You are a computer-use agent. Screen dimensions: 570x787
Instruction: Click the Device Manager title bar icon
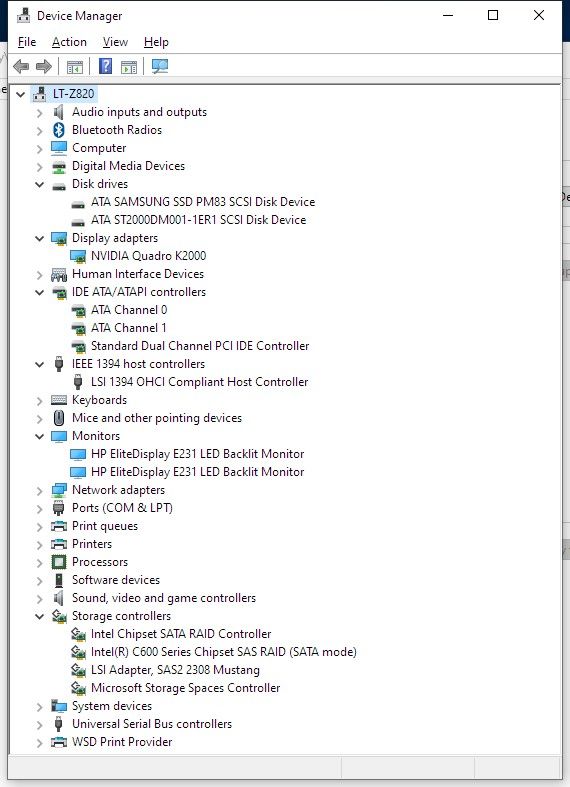(24, 16)
